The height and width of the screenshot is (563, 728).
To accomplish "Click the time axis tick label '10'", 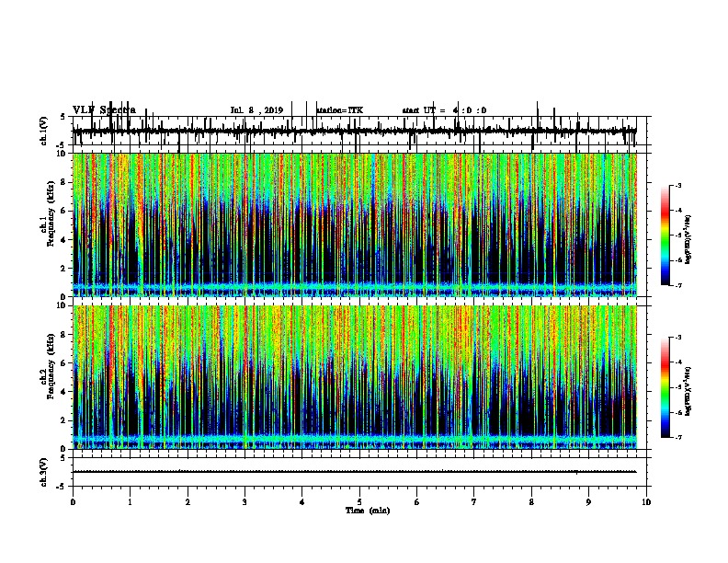I will 646,501.
